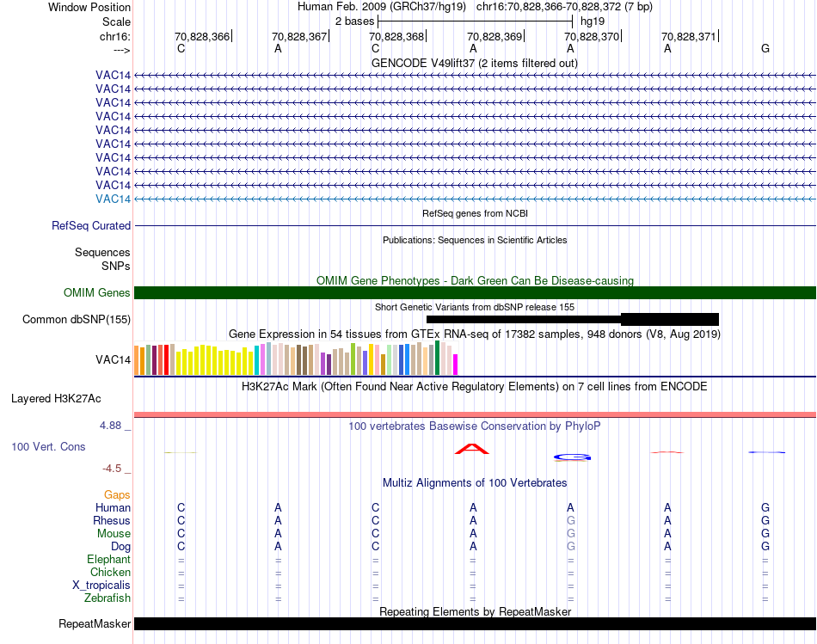
Task: Select the Zebrafish alignment row label
Action: [x=107, y=598]
